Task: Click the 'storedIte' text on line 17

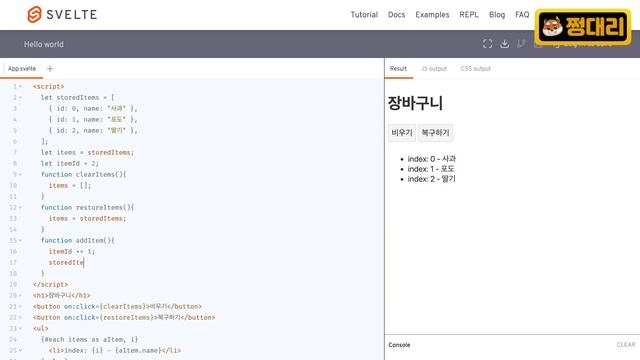Action: pyautogui.click(x=66, y=262)
